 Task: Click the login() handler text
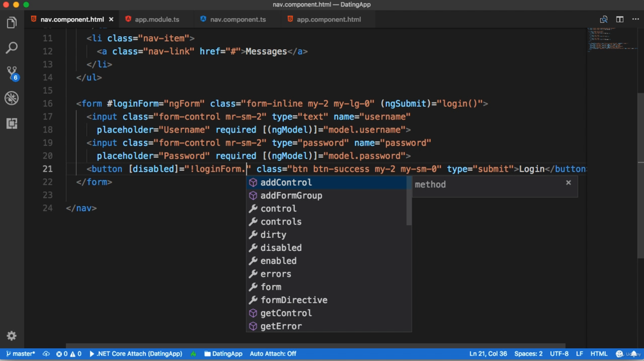click(x=460, y=104)
